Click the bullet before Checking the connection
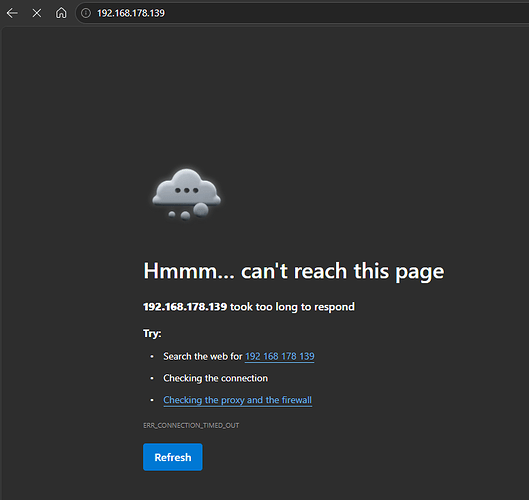This screenshot has width=529, height=500. pyautogui.click(x=152, y=378)
